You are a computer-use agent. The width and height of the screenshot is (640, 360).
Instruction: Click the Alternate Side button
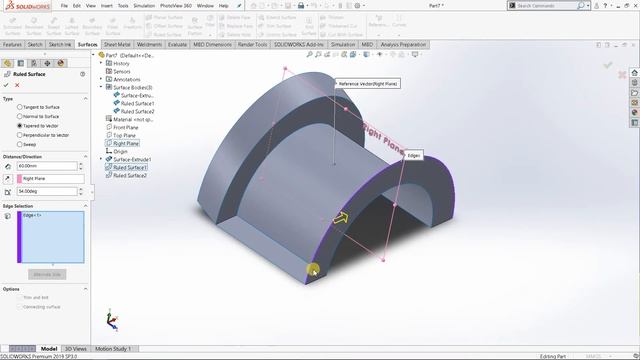[47, 274]
